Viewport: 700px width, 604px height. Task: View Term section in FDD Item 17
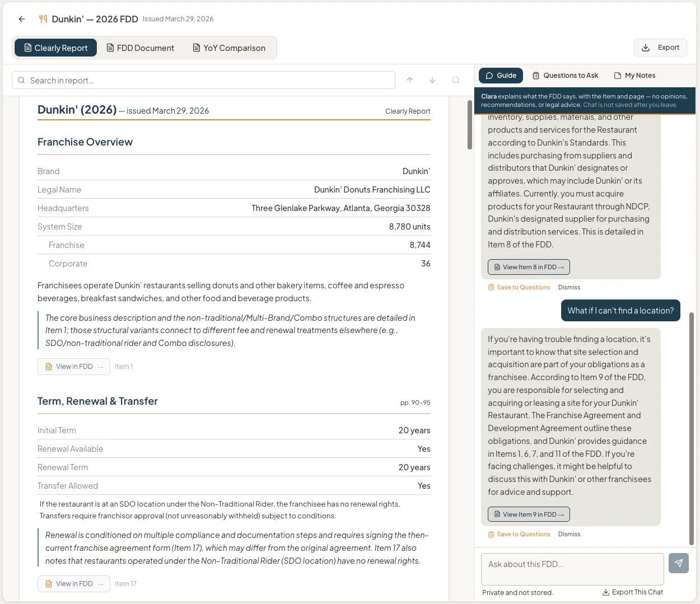[x=74, y=584]
